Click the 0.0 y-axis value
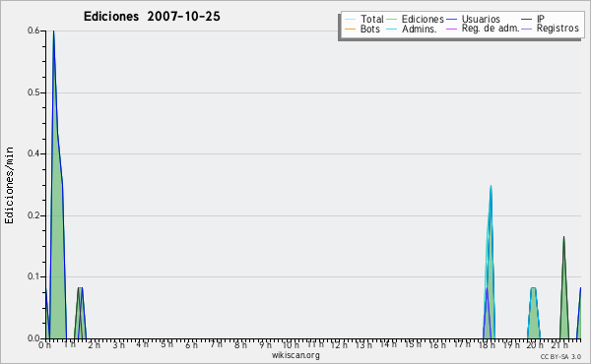Viewport: 591px width, 364px height. (x=33, y=338)
